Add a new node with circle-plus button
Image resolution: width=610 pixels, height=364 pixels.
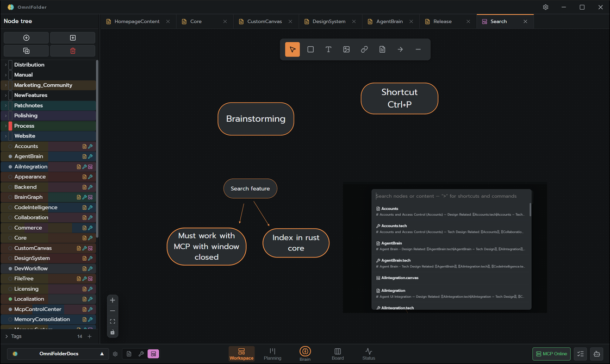point(26,37)
